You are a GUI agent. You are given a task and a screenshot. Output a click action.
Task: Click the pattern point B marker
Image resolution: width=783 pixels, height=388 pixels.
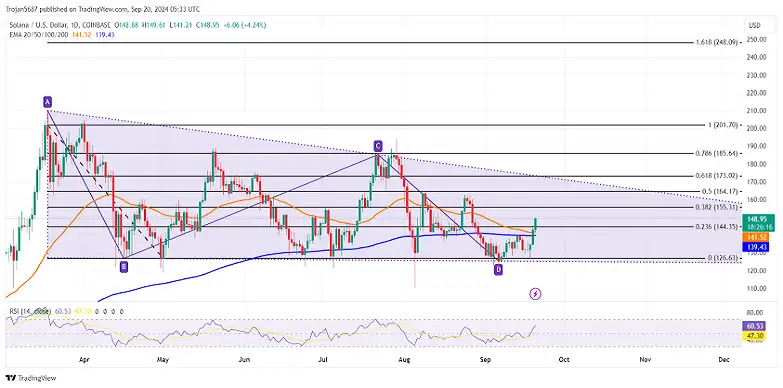(124, 268)
